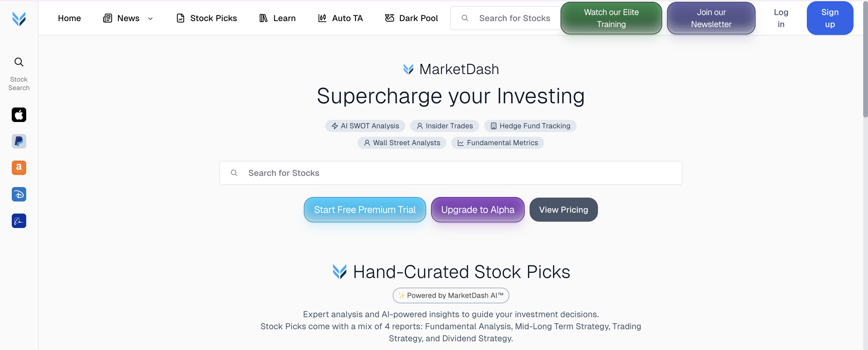The width and height of the screenshot is (868, 350).
Task: Open the Stock Picks menu item
Action: tap(206, 18)
